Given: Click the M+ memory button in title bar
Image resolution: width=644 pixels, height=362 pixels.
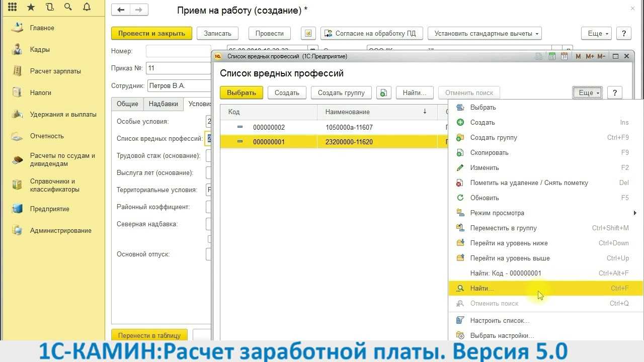Looking at the screenshot, I should [x=590, y=56].
